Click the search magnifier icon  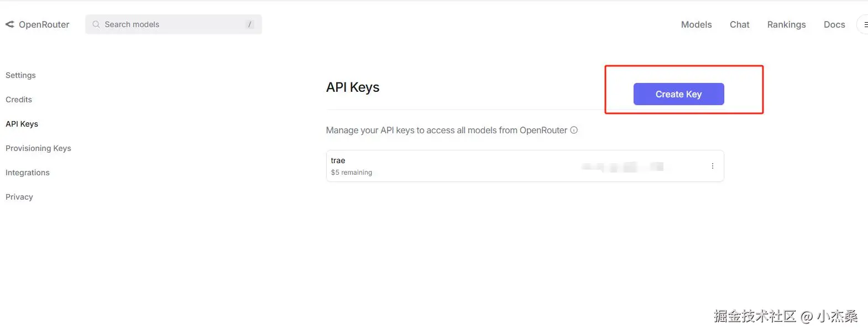click(x=96, y=24)
